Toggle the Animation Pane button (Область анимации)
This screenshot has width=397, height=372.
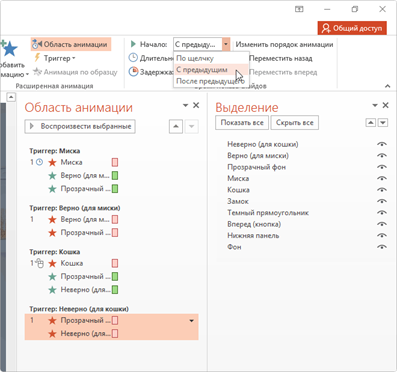click(71, 44)
